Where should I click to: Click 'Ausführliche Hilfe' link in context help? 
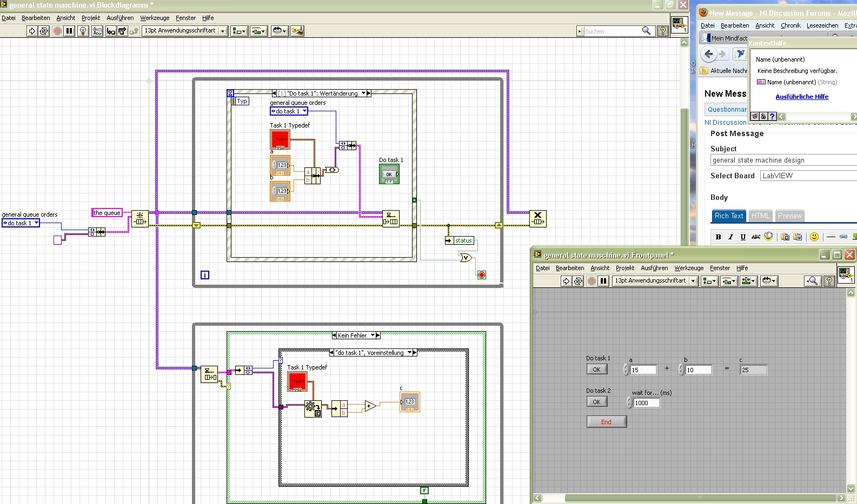point(802,97)
